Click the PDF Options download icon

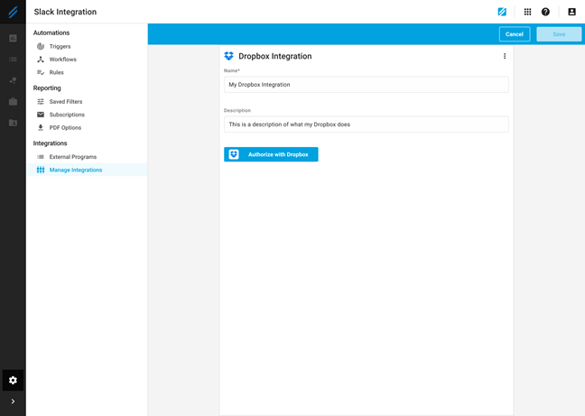40,128
